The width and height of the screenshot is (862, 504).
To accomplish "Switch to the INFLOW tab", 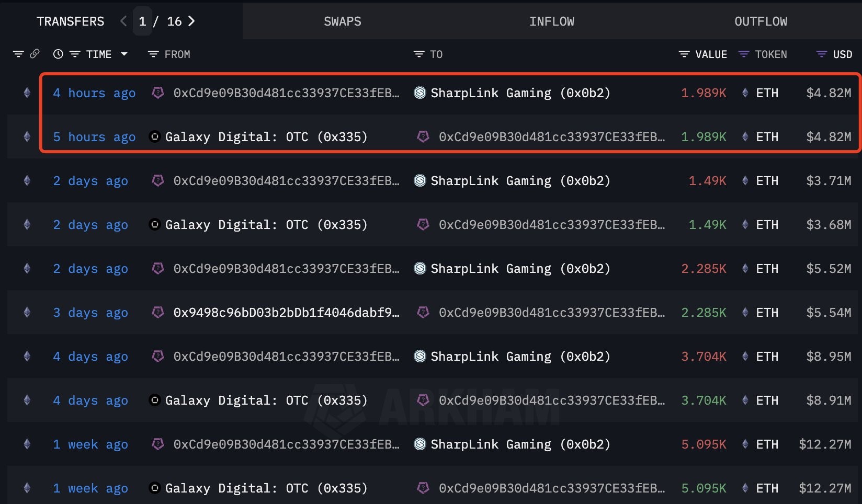I will pyautogui.click(x=551, y=21).
